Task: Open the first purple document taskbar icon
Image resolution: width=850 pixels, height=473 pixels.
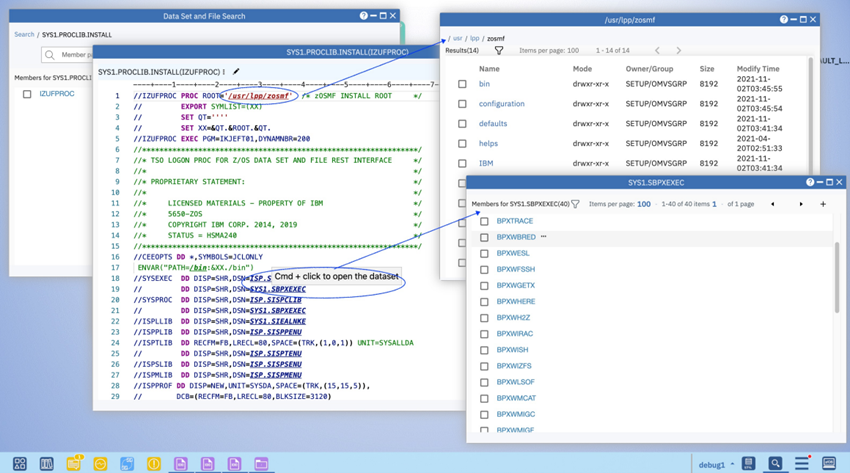Action: pos(181,464)
